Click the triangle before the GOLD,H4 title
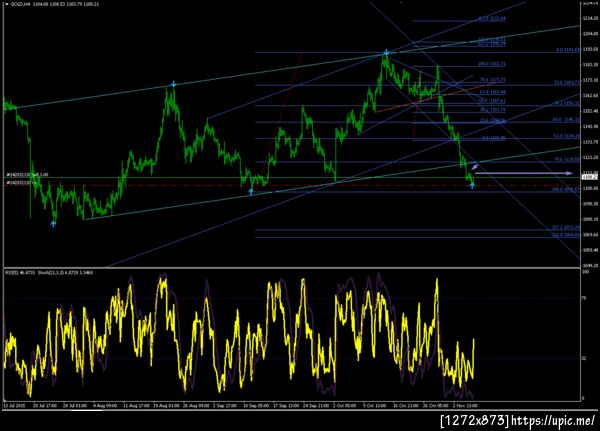This screenshot has height=431, width=600. (x=7, y=4)
